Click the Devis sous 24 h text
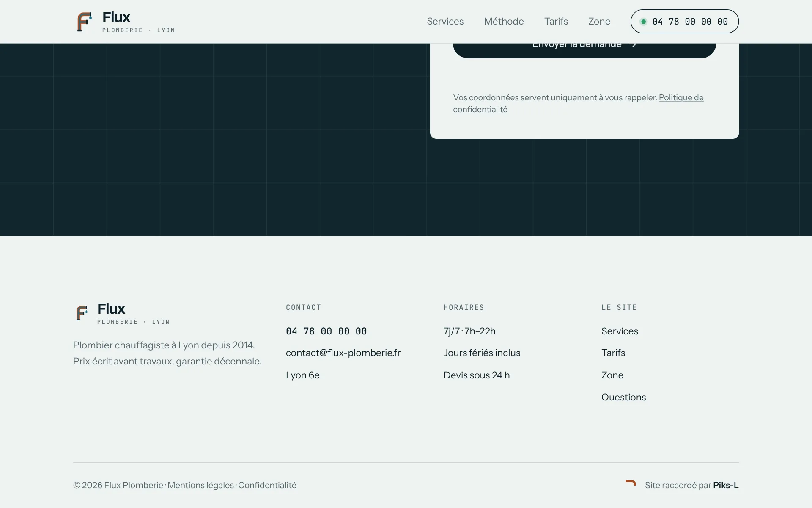 [x=477, y=375]
